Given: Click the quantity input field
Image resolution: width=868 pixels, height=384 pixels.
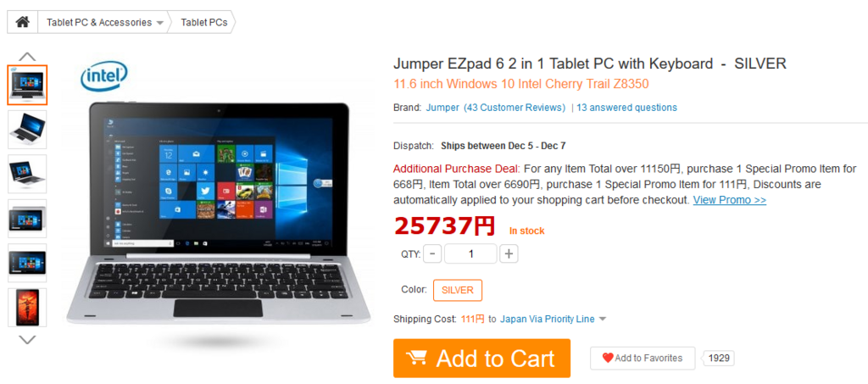Looking at the screenshot, I should click(470, 254).
